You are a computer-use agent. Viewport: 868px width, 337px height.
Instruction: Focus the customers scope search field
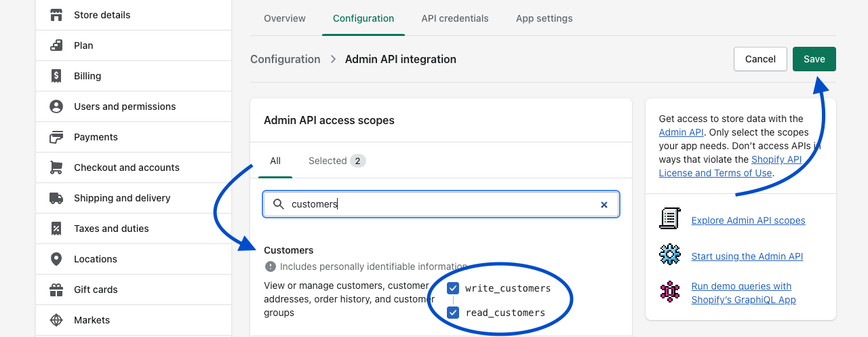[441, 204]
